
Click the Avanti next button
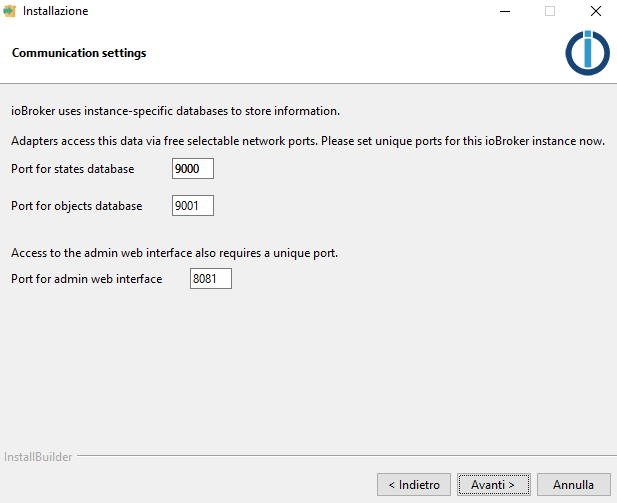click(x=493, y=485)
